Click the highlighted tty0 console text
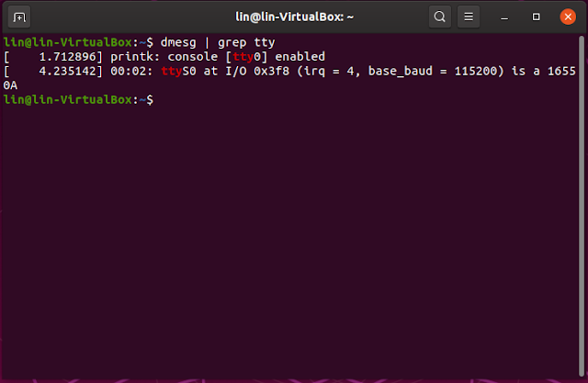This screenshot has height=383, width=588. pos(246,57)
